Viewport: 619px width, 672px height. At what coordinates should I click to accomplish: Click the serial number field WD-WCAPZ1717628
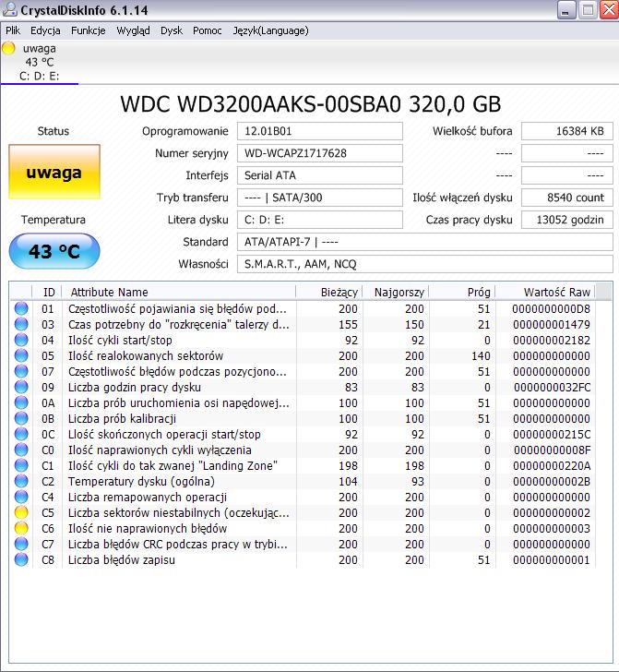pos(320,153)
